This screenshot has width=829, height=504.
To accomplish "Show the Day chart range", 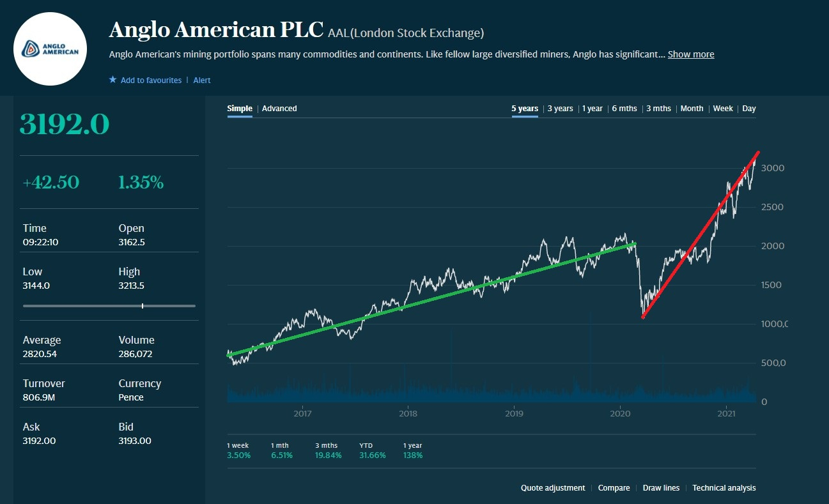I will [749, 109].
